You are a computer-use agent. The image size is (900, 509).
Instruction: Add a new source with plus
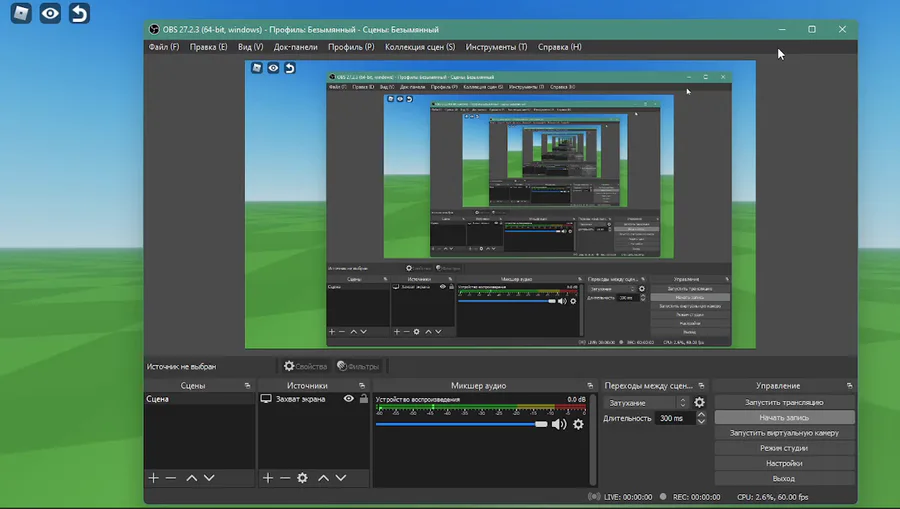(x=267, y=477)
